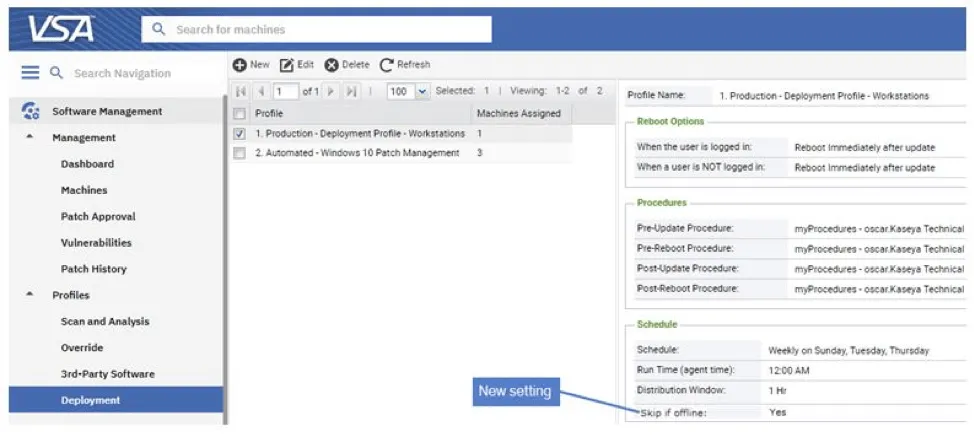Sort by the Machines Assigned column header
This screenshot has width=974, height=435.
tap(518, 113)
